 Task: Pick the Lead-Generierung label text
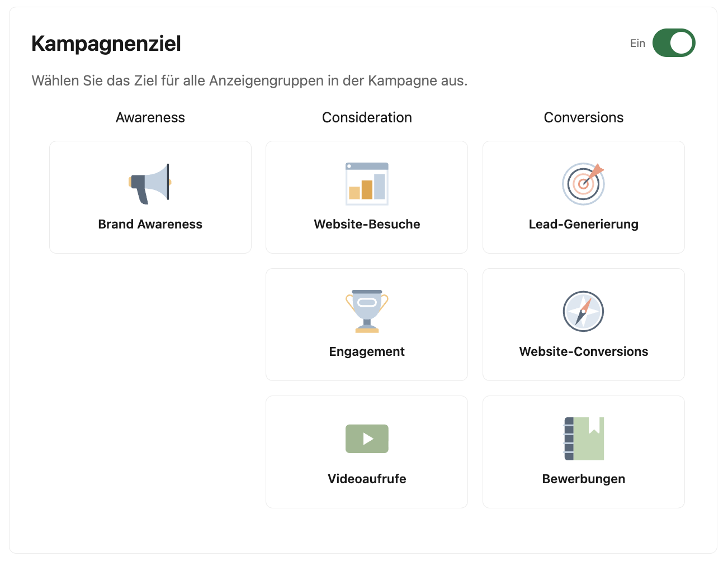click(x=584, y=224)
